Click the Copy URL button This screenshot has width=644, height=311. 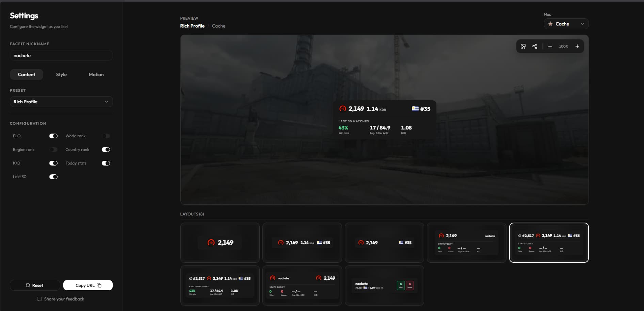88,285
